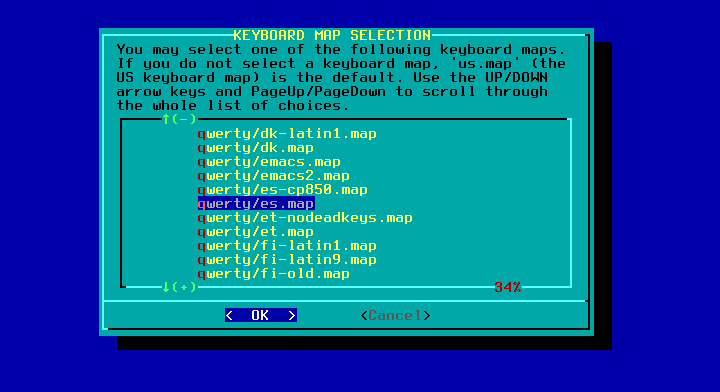Choose qwerty/et-nodeadkeys.map
This screenshot has width=720, height=392.
click(305, 218)
